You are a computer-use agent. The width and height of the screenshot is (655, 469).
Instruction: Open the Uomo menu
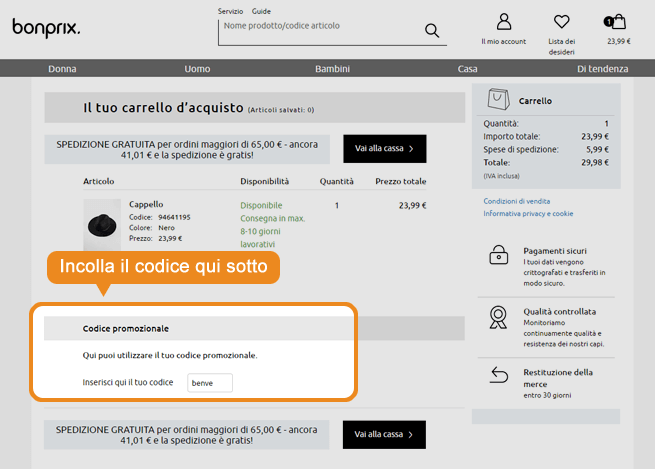point(197,69)
